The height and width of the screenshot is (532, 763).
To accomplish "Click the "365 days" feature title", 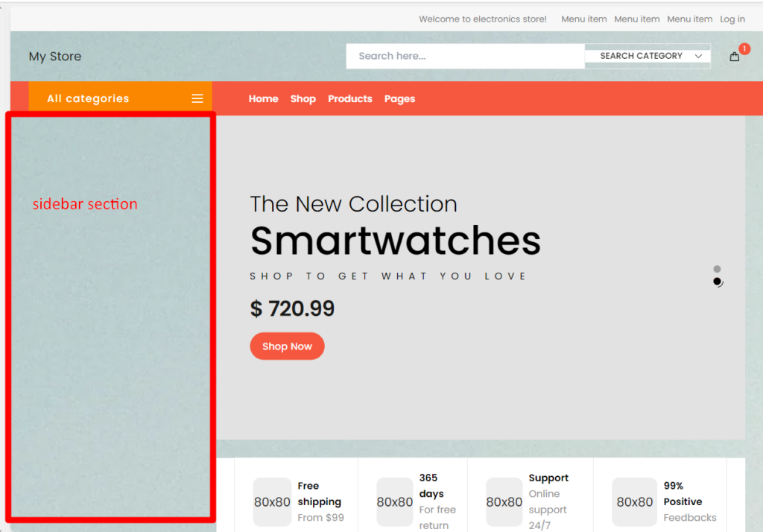I will (431, 486).
